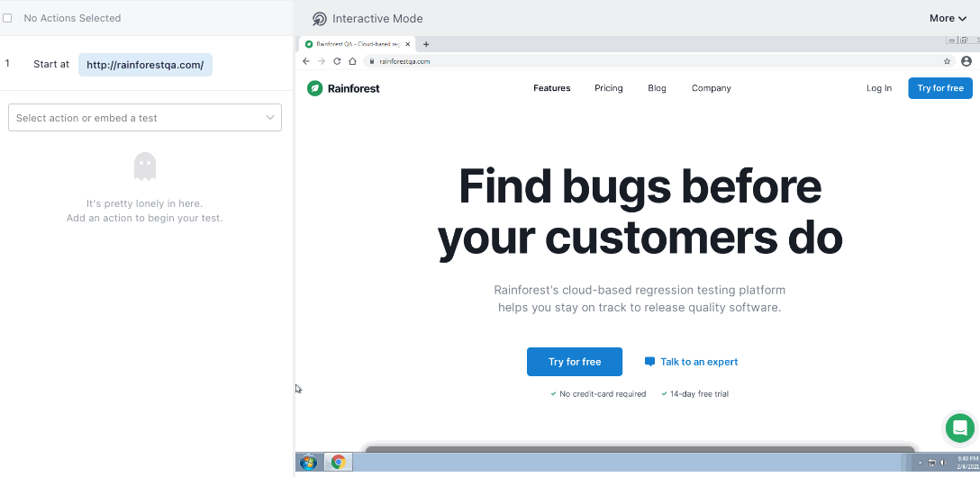Click the Talk to an expert link

(x=691, y=362)
